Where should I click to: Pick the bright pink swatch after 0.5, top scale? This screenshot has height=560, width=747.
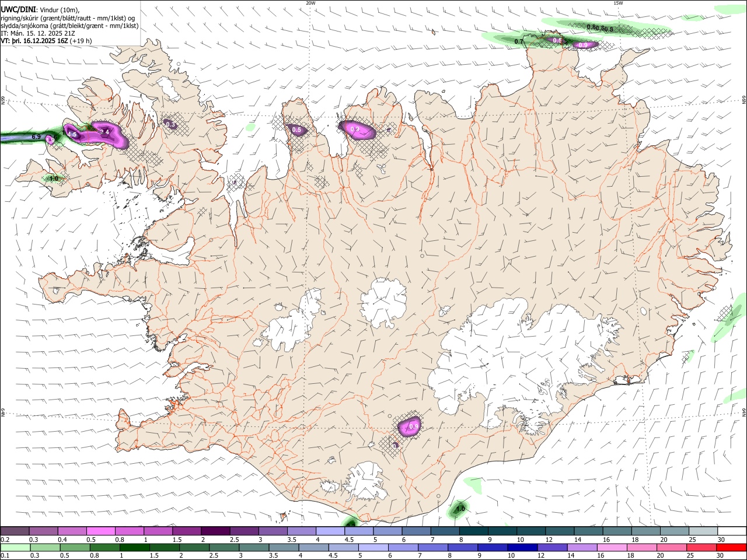(x=101, y=531)
